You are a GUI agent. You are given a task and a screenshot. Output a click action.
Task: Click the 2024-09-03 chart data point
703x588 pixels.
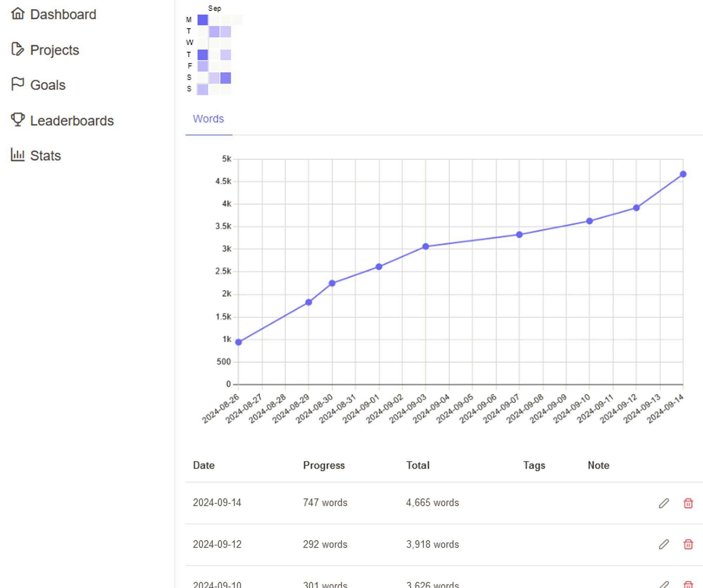(x=426, y=247)
